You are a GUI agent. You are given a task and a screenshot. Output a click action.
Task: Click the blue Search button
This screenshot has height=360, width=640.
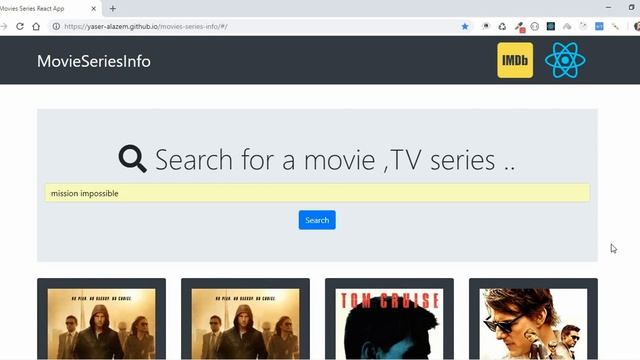click(x=317, y=220)
